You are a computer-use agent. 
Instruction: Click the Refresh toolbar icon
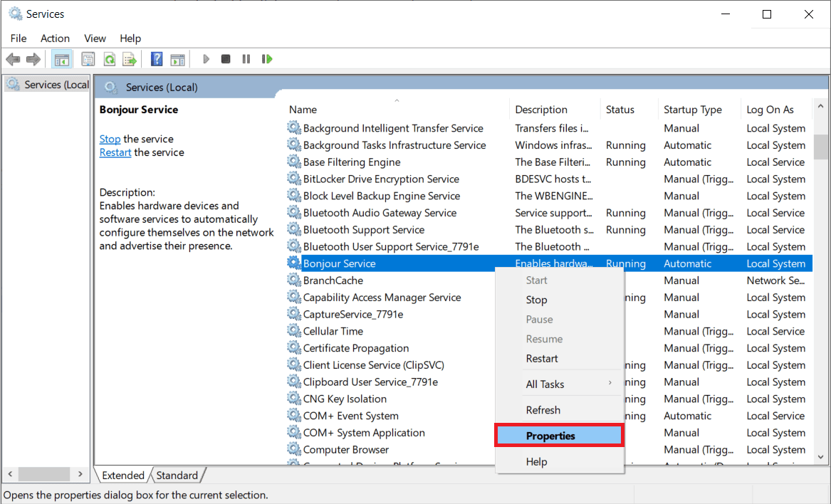tap(109, 59)
